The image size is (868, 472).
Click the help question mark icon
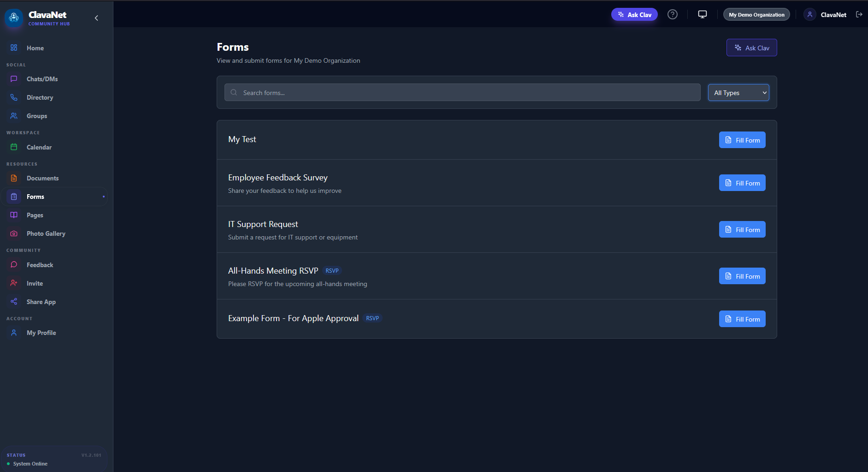pyautogui.click(x=673, y=15)
